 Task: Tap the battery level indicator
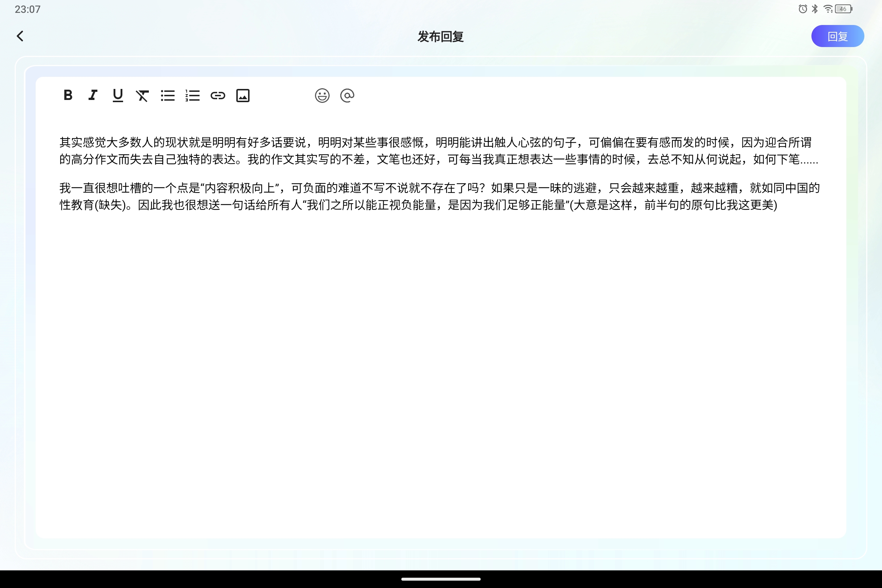(842, 8)
